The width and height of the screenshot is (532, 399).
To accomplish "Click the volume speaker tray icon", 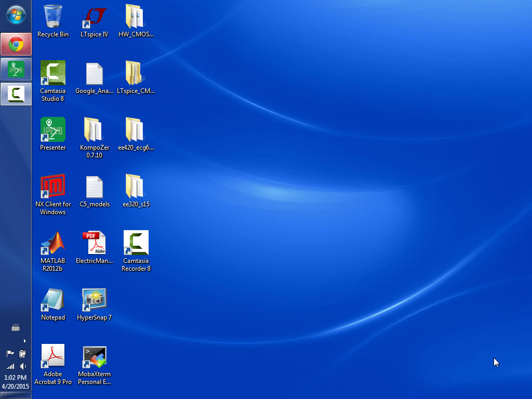I will [23, 366].
